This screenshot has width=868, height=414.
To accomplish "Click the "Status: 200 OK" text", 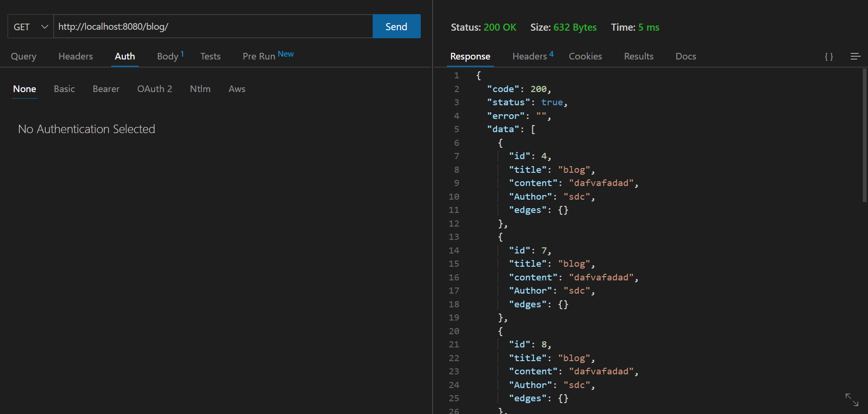I will point(484,27).
